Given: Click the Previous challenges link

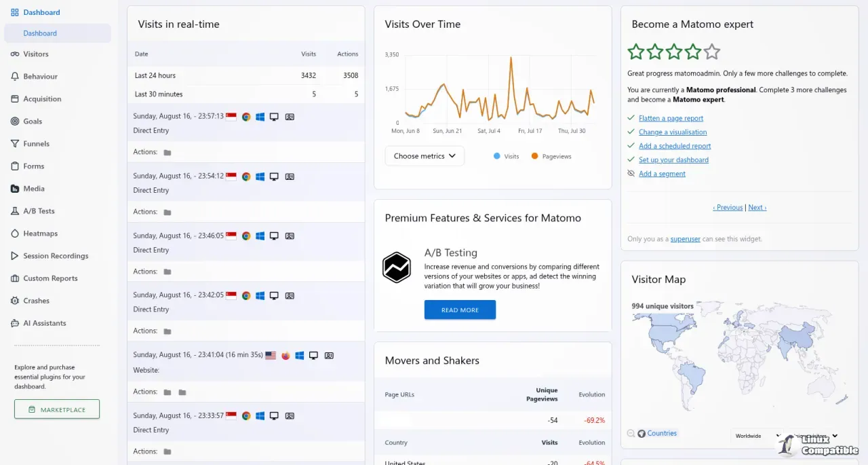Looking at the screenshot, I should pos(728,208).
